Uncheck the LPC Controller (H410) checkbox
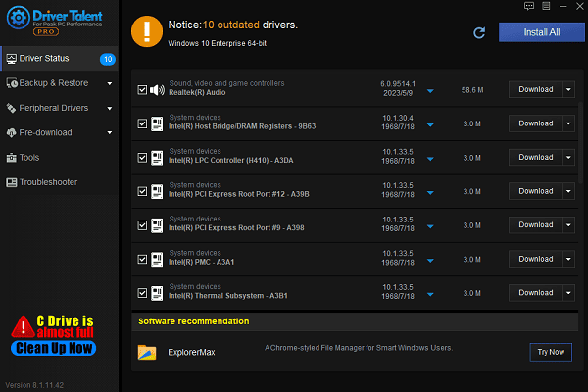This screenshot has width=588, height=392. tap(142, 158)
